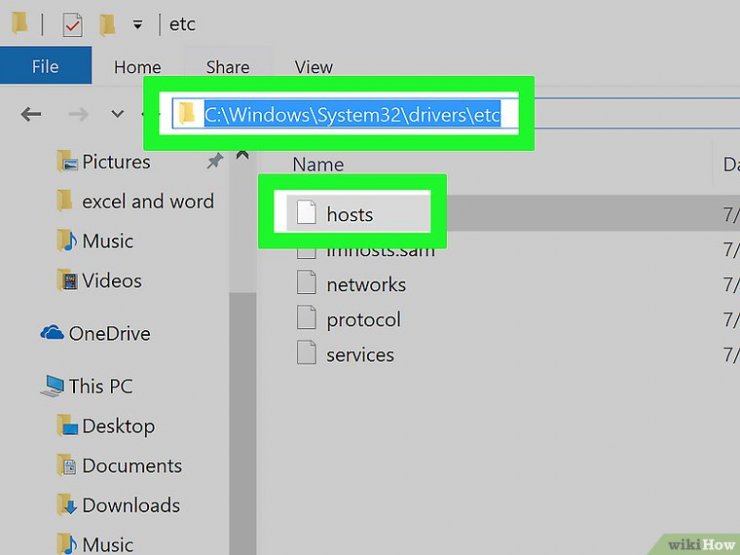Sort by the Name column header
This screenshot has width=740, height=555.
pyautogui.click(x=318, y=164)
